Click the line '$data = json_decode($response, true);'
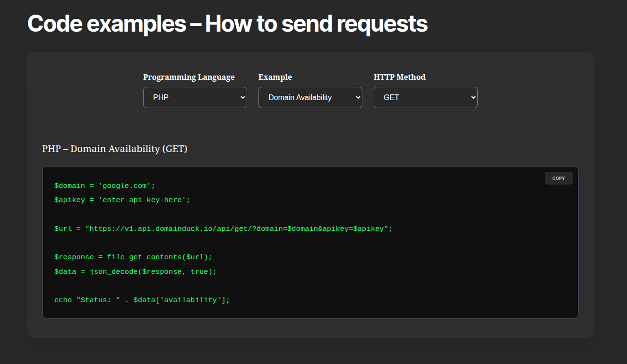 (136, 271)
